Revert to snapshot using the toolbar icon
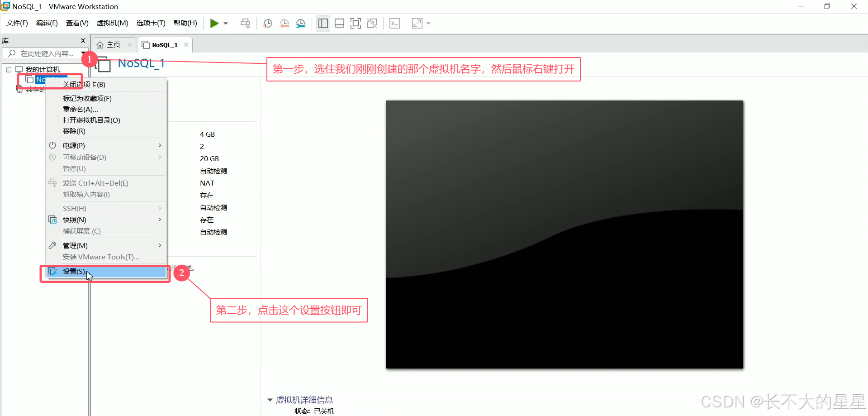Screen dimensions: 868x416 284,24
